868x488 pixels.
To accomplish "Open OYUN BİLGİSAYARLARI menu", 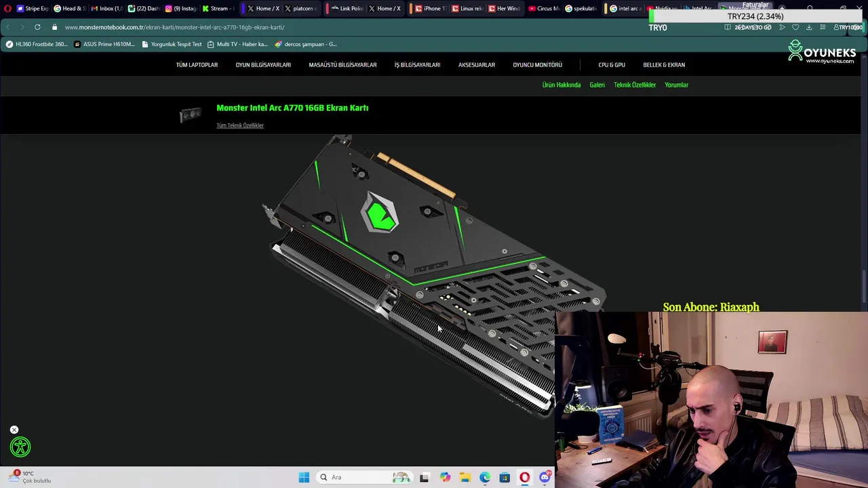I will tap(263, 65).
